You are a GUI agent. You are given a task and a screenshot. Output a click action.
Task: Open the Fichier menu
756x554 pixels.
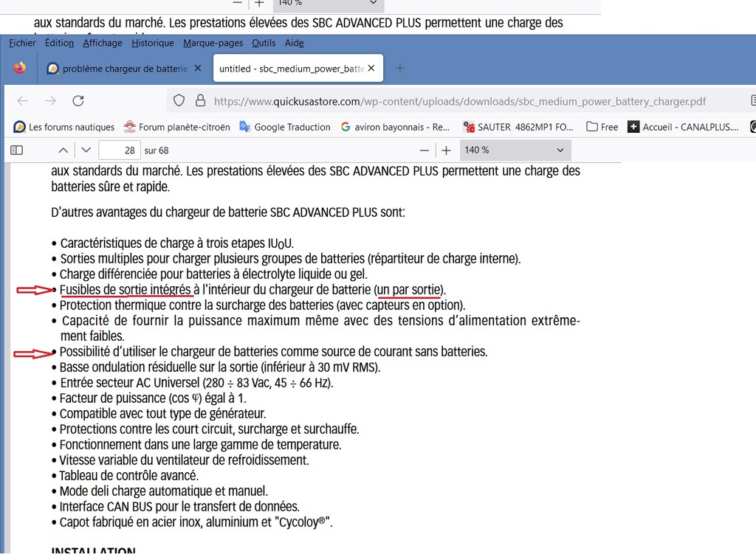click(22, 43)
